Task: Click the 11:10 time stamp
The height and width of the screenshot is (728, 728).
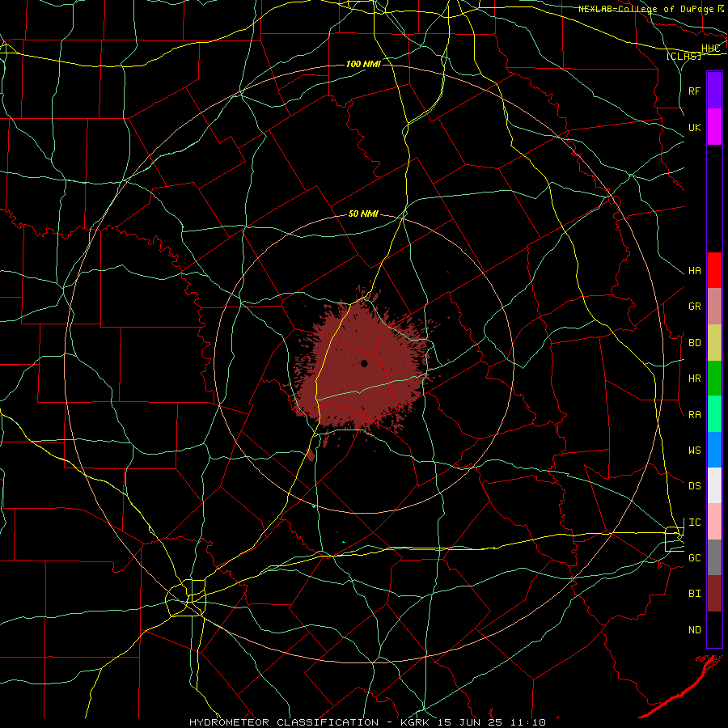Action: pyautogui.click(x=527, y=722)
